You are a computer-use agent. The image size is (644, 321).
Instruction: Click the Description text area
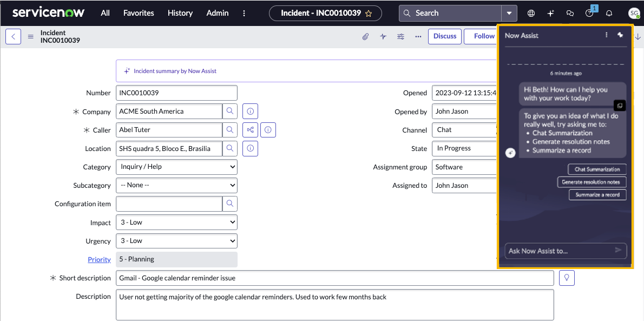[335, 305]
